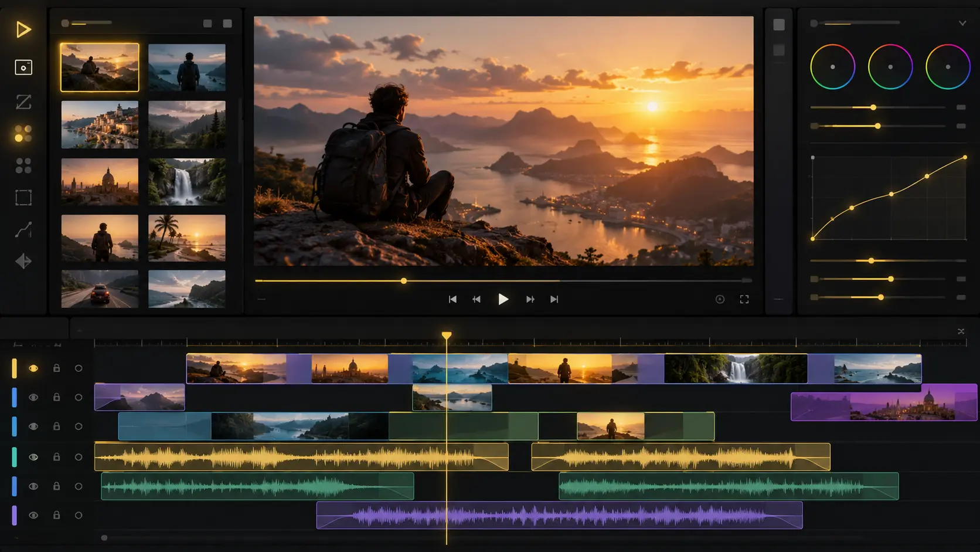980x552 pixels.
Task: Lock the purple waveform audio track
Action: (57, 514)
